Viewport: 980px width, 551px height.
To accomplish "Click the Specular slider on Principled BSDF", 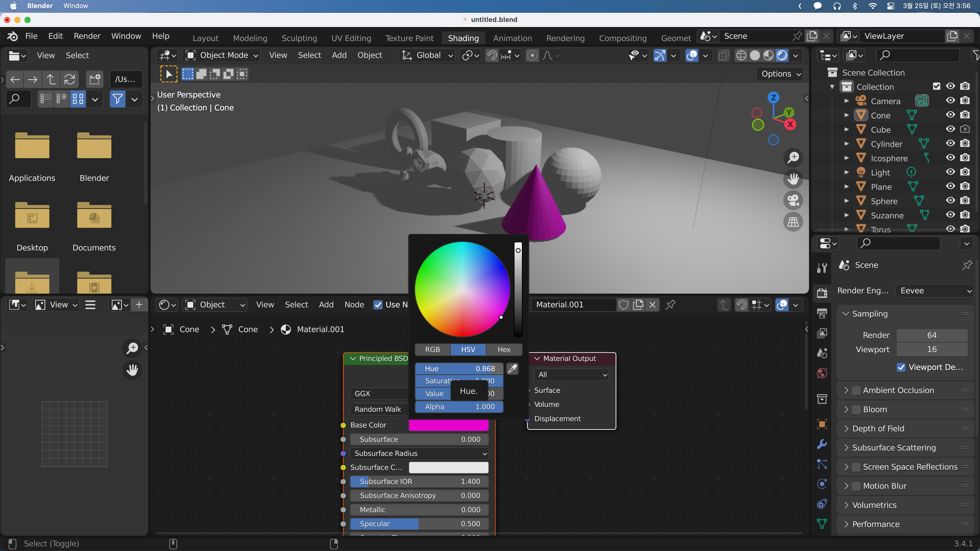I will [x=419, y=524].
